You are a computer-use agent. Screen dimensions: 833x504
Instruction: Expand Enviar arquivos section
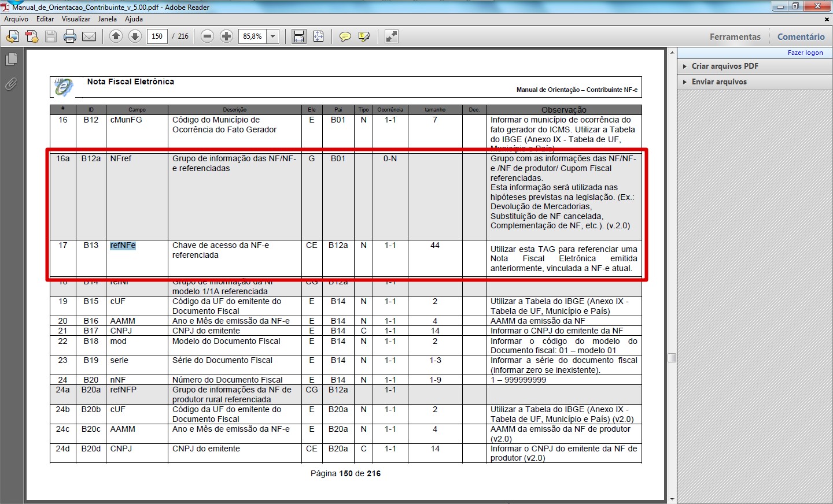tap(719, 81)
